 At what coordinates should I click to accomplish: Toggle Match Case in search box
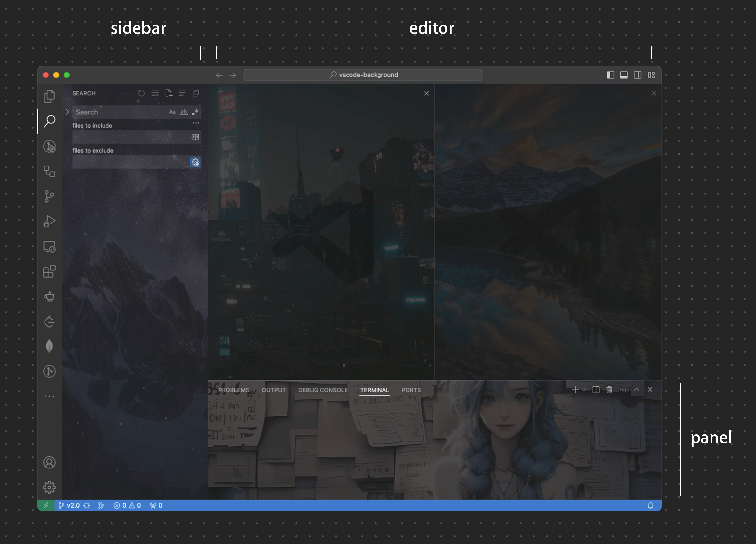click(172, 112)
